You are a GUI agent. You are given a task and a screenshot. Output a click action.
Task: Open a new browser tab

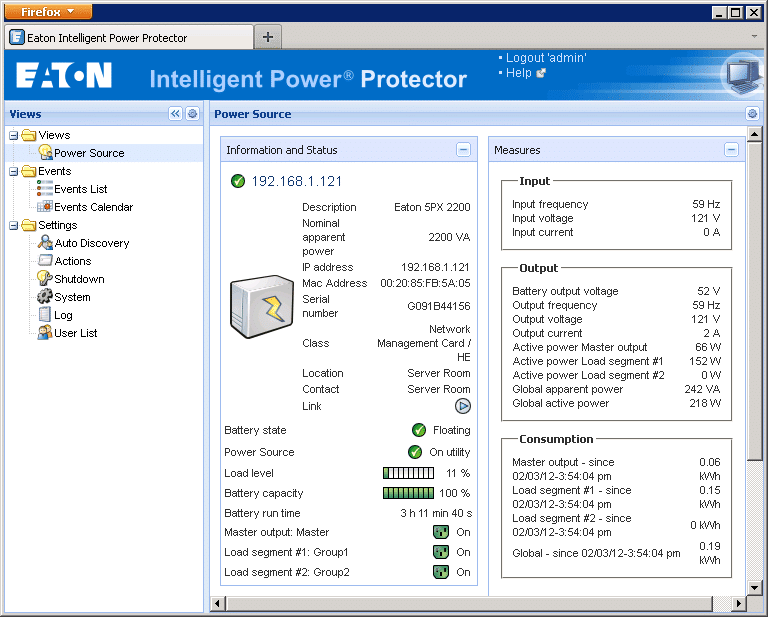pyautogui.click(x=267, y=37)
